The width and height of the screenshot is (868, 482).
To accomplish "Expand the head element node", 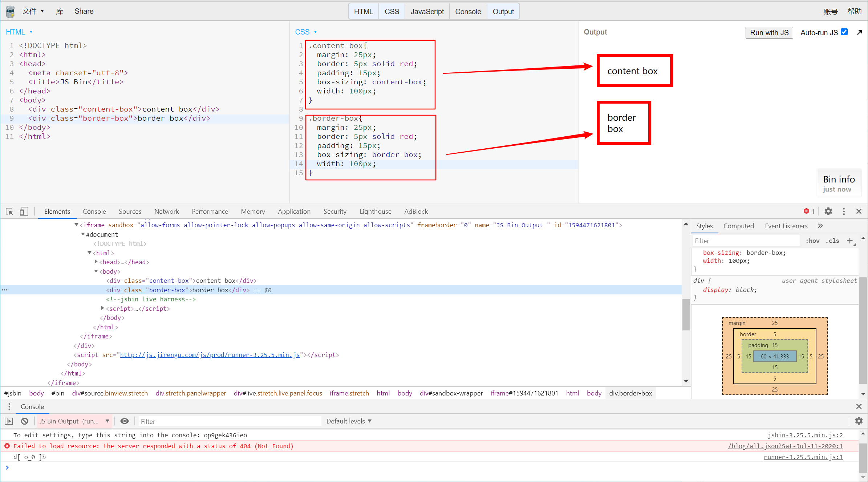I will [x=96, y=262].
